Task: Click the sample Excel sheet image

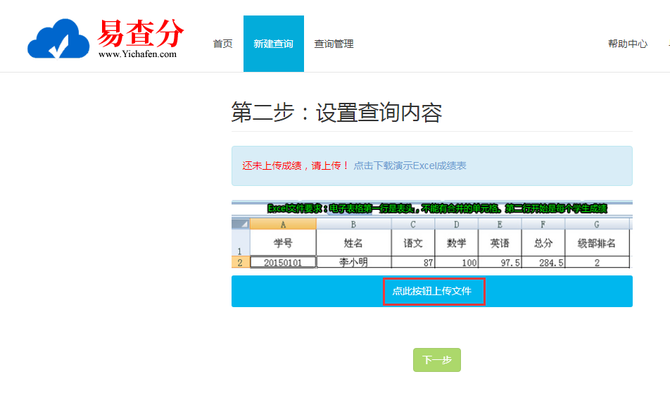Action: pos(432,234)
